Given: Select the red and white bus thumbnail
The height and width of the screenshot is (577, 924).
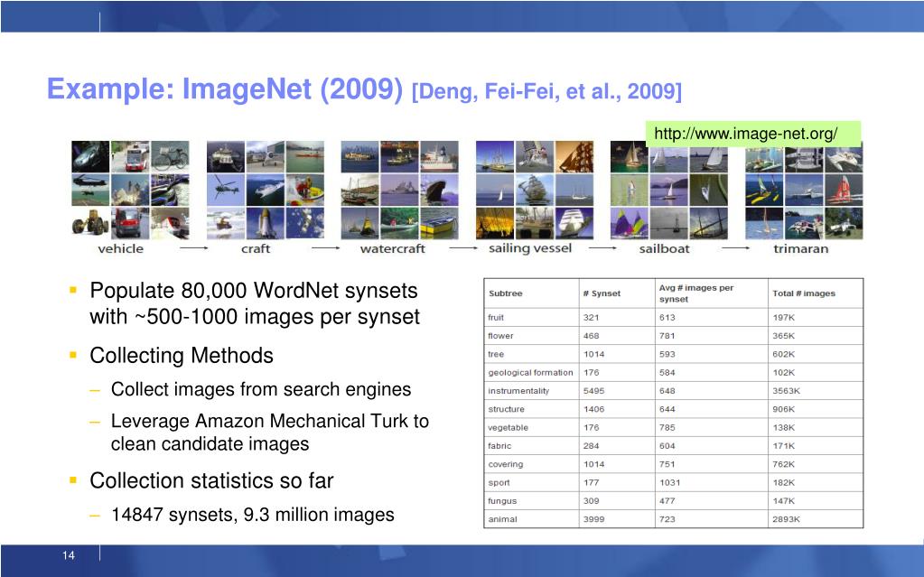Looking at the screenshot, I should coord(130,156).
